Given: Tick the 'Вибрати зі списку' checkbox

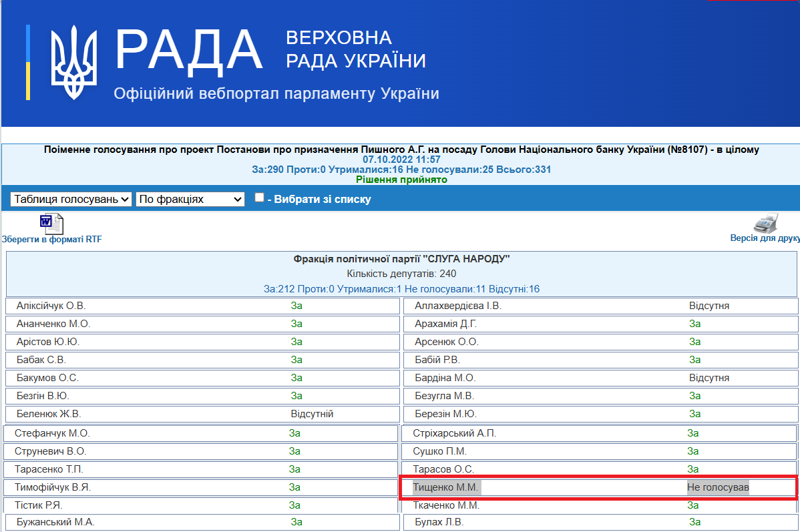Looking at the screenshot, I should coord(259,198).
